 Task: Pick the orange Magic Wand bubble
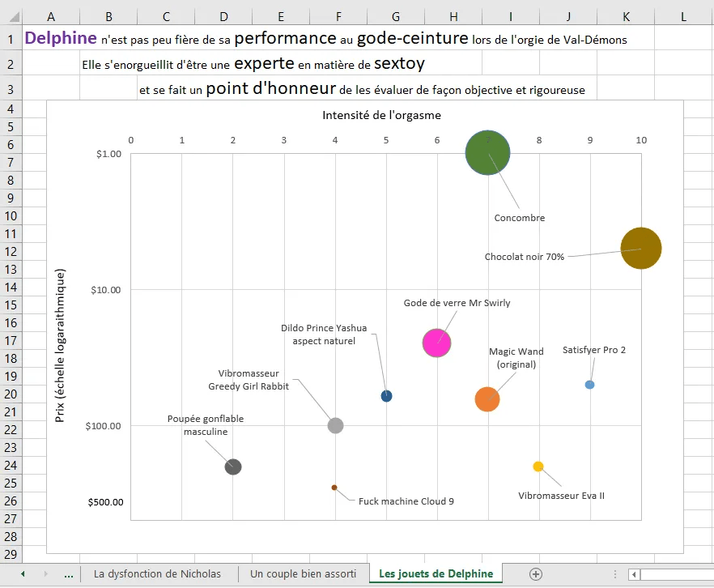[487, 398]
